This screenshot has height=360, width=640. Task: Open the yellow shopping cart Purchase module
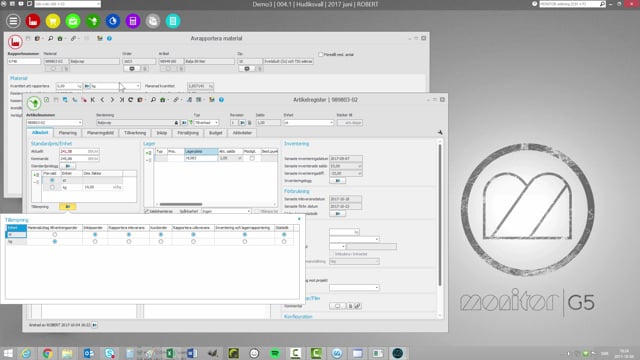click(53, 21)
